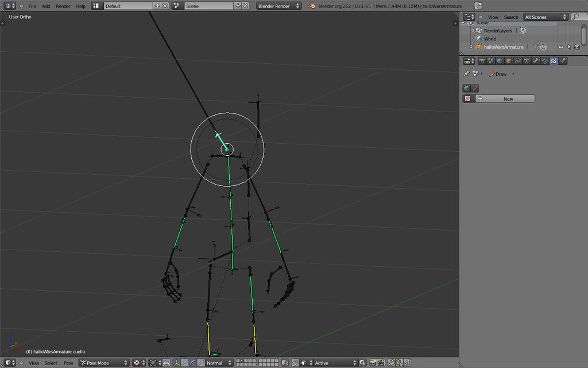Image resolution: width=588 pixels, height=368 pixels.
Task: Open the Help menu
Action: tap(80, 6)
